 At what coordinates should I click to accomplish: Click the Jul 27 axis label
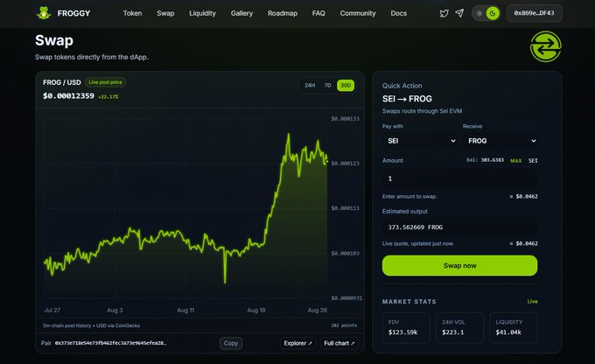point(52,310)
